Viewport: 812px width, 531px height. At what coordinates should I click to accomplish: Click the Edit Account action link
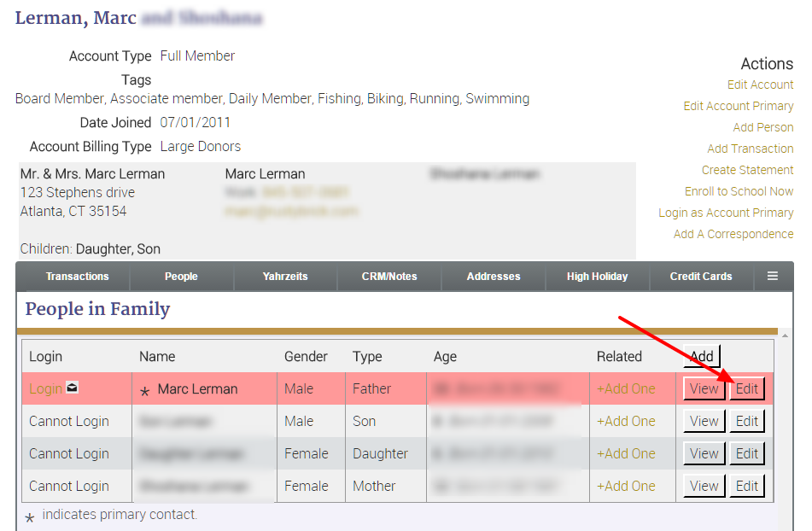pos(759,84)
